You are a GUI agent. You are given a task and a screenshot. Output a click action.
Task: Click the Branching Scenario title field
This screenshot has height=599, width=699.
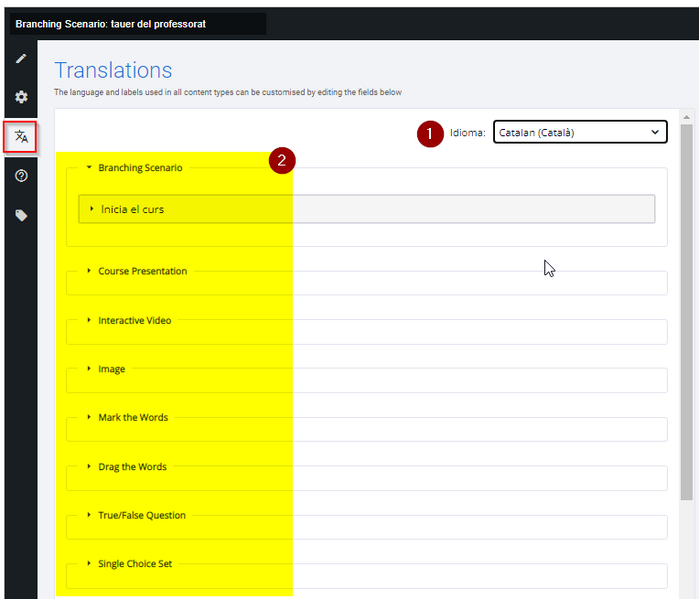(138, 24)
